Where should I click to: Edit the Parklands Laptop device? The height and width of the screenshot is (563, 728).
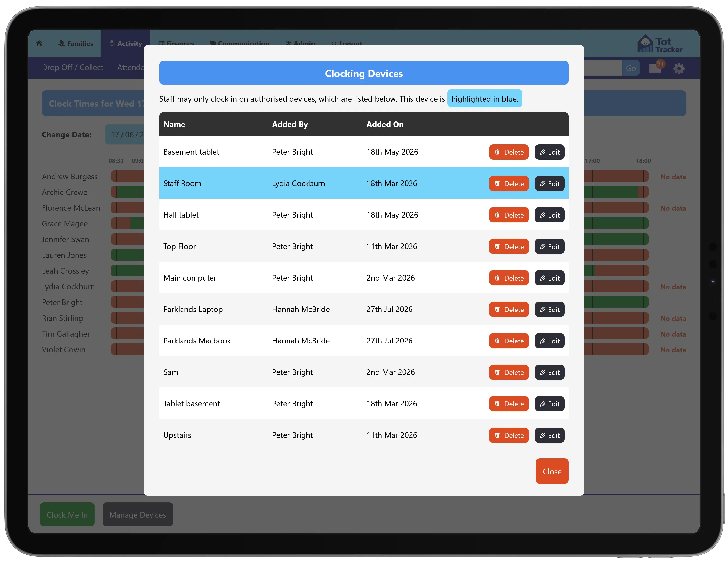(549, 310)
